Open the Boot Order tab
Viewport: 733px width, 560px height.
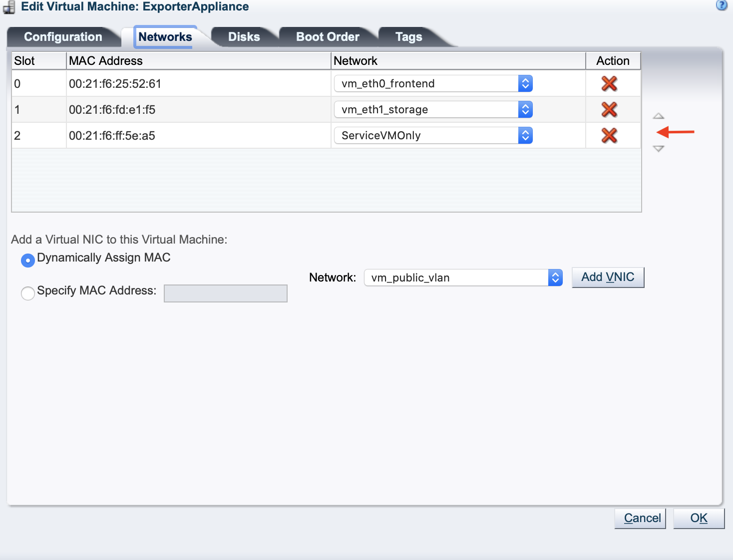pyautogui.click(x=328, y=36)
